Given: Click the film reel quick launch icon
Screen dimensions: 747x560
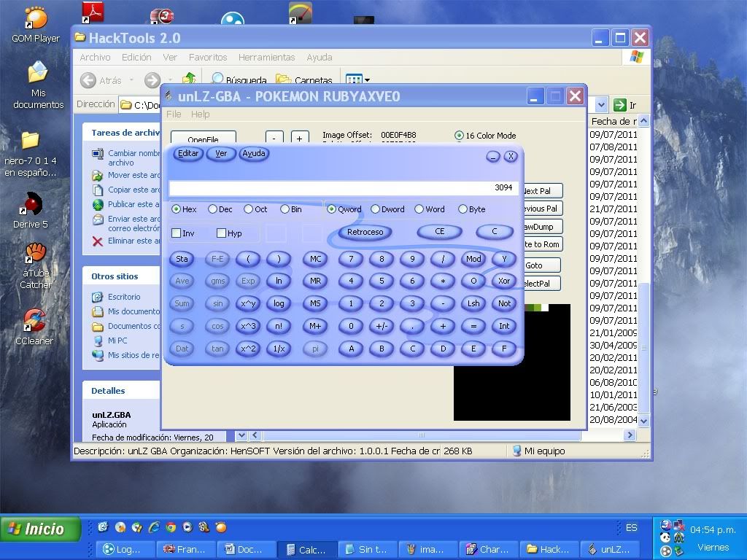Looking at the screenshot, I should click(204, 526).
